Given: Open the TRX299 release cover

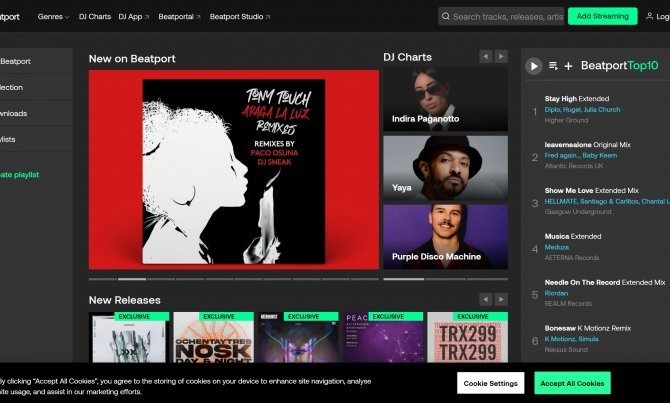Looking at the screenshot, I should (467, 338).
